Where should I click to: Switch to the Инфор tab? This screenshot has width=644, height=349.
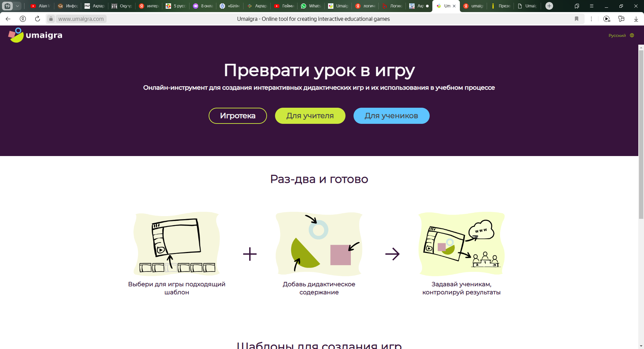pos(68,6)
